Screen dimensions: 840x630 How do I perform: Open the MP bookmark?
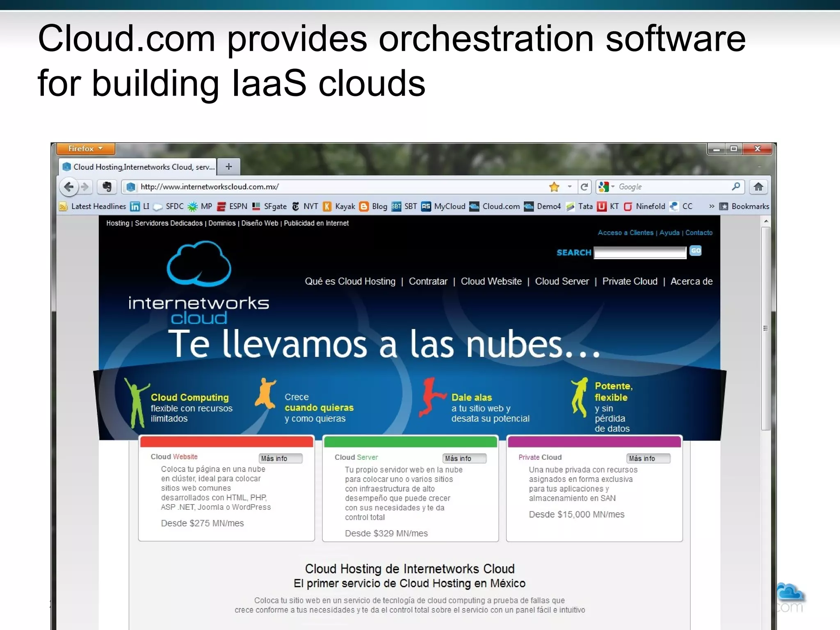pyautogui.click(x=200, y=206)
